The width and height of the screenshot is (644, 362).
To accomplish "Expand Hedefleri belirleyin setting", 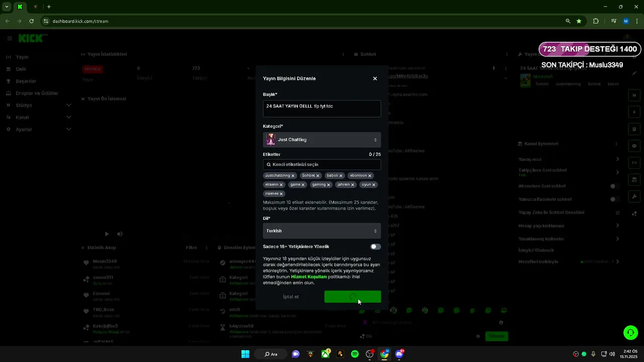I will (x=617, y=261).
